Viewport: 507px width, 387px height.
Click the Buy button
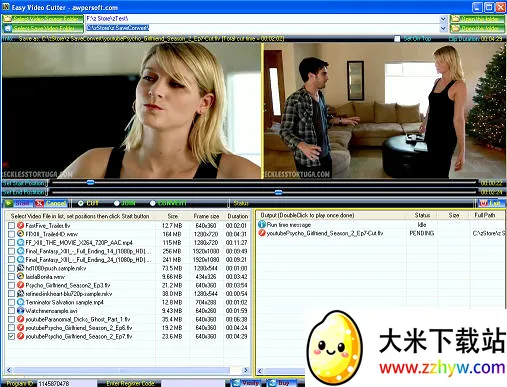tap(280, 383)
